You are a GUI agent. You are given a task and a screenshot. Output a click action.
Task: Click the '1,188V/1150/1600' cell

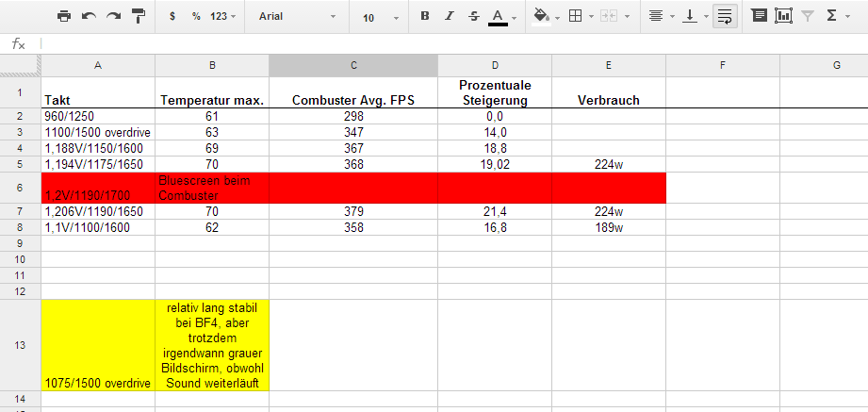coord(98,148)
